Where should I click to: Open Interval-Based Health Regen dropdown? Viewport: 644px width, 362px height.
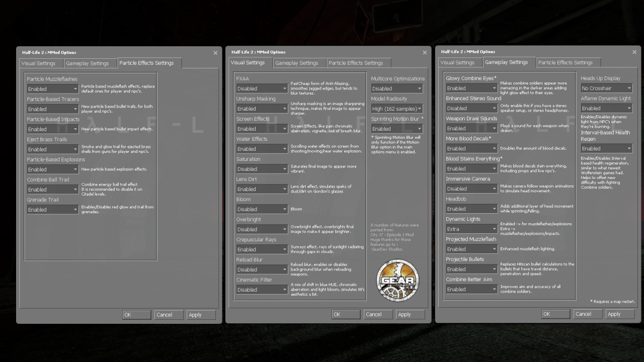tap(606, 148)
